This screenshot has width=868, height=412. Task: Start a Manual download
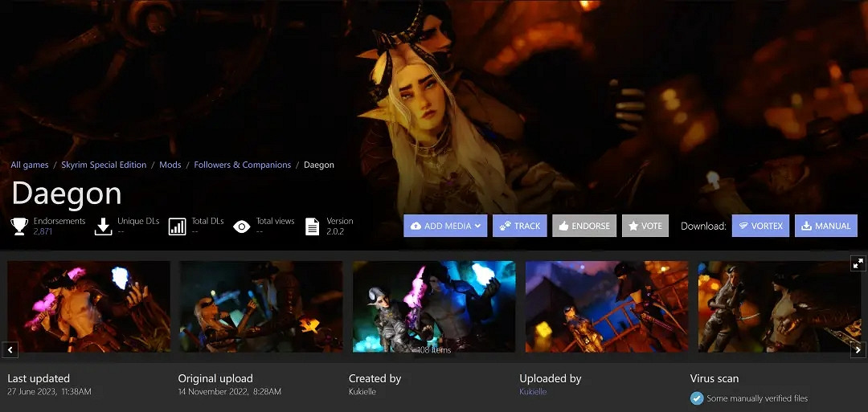(x=825, y=226)
